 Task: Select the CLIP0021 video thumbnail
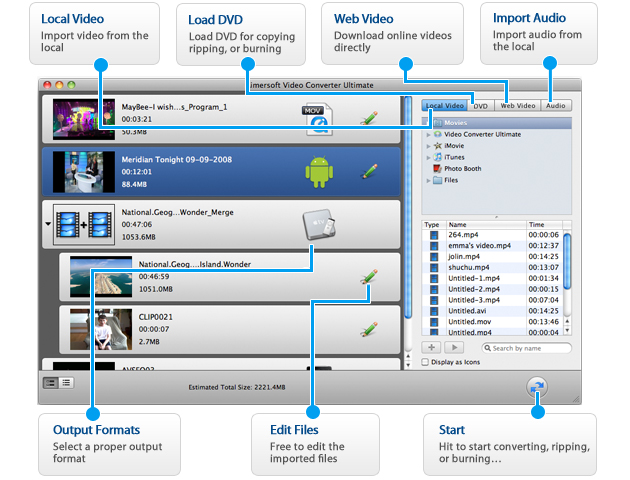[x=101, y=329]
